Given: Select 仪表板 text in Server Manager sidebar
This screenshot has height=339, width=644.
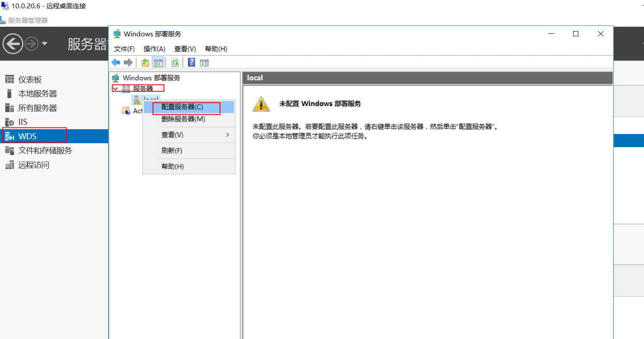Looking at the screenshot, I should pos(30,79).
